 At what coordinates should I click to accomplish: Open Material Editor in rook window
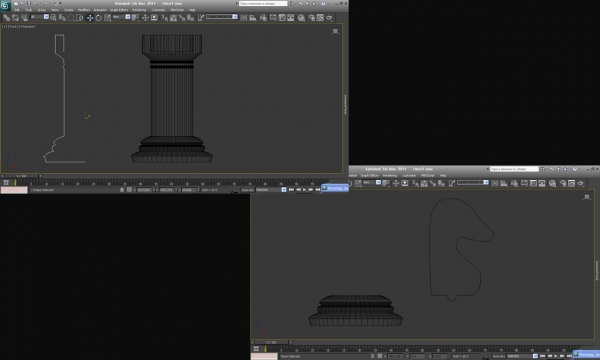point(301,18)
